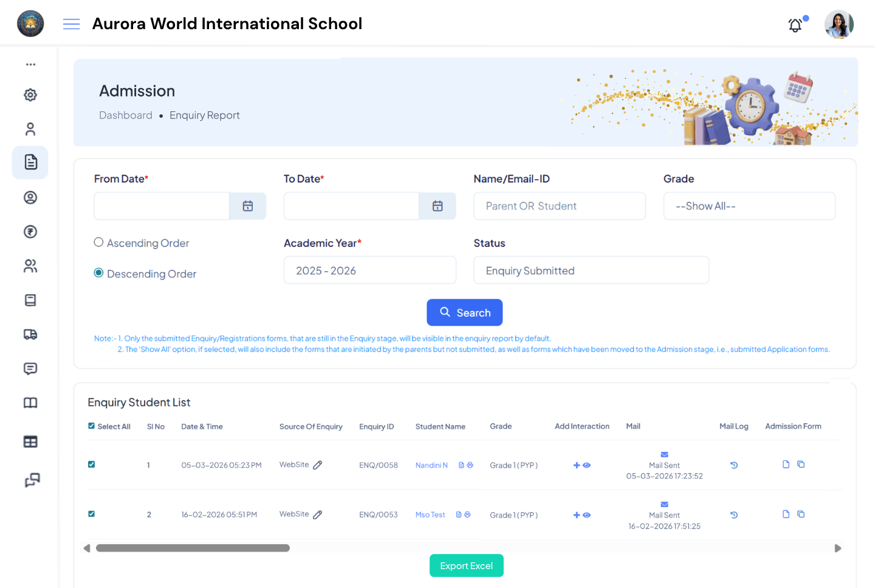Open the Settings gear in the sidebar
This screenshot has width=875, height=588.
point(30,95)
